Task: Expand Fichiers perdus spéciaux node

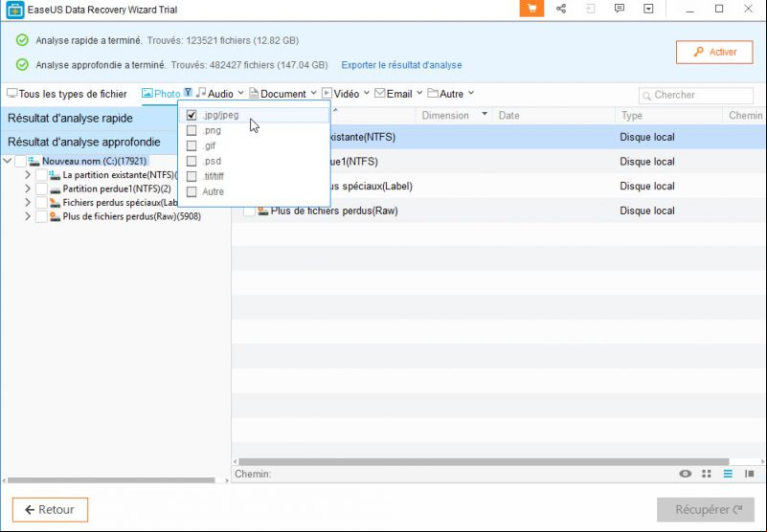Action: tap(28, 202)
